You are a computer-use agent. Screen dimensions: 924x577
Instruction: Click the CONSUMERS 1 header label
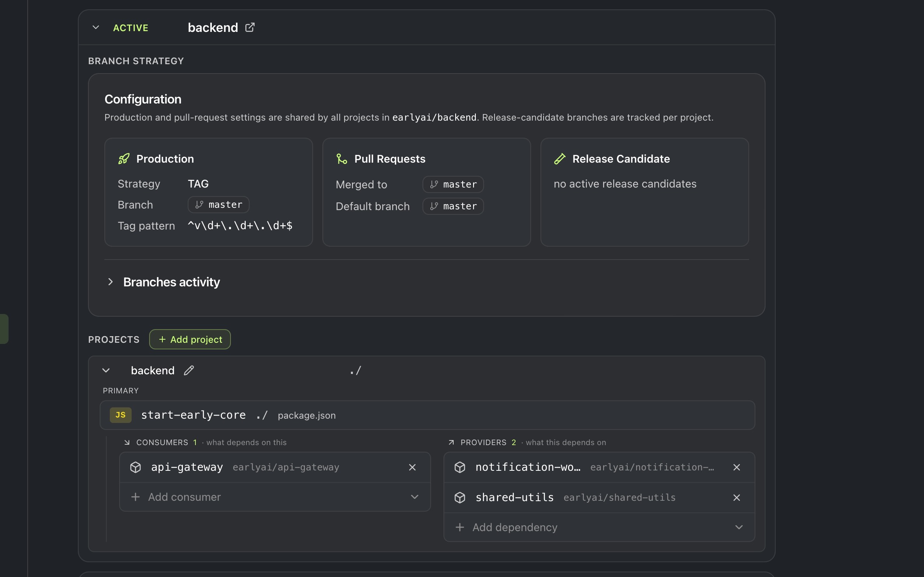click(167, 442)
